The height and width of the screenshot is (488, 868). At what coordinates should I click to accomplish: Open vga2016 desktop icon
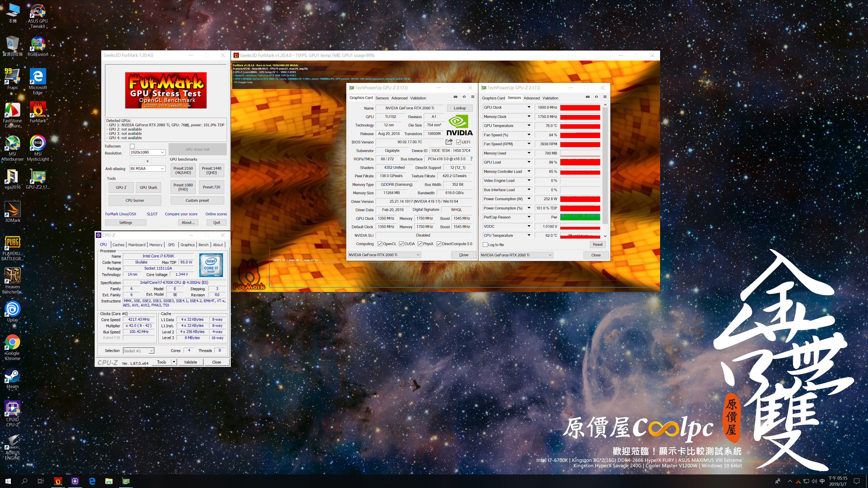[x=12, y=179]
